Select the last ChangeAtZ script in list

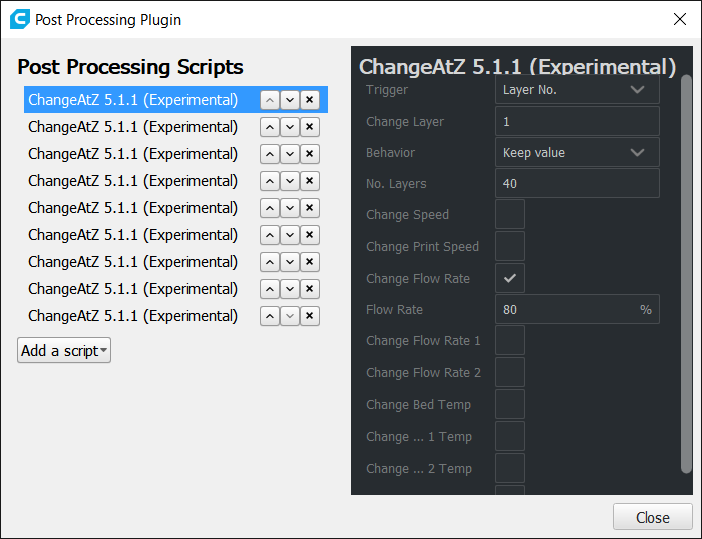(x=133, y=316)
